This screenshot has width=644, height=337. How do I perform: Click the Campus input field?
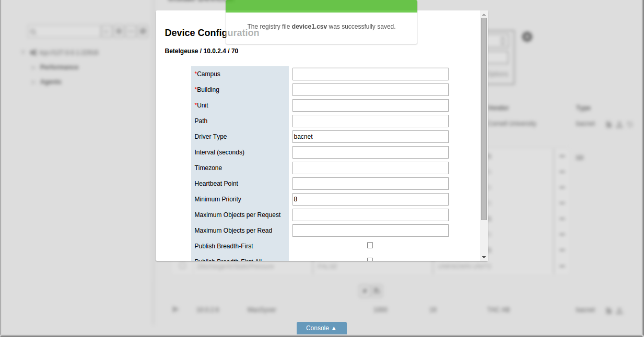point(370,74)
